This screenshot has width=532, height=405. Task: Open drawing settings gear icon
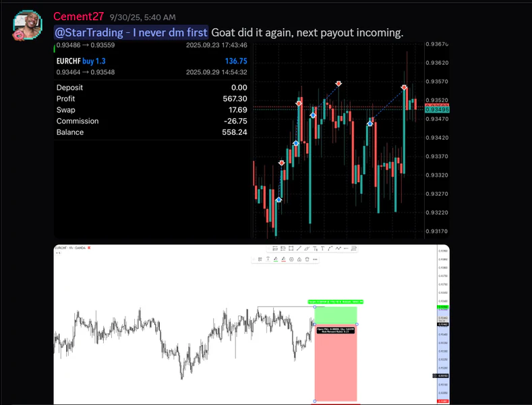pyautogui.click(x=291, y=259)
